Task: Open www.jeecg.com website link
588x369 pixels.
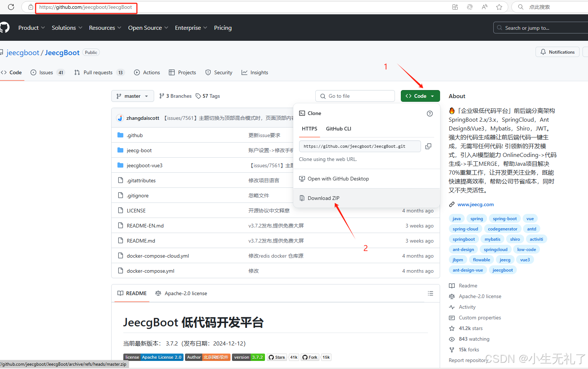Action: click(x=475, y=204)
